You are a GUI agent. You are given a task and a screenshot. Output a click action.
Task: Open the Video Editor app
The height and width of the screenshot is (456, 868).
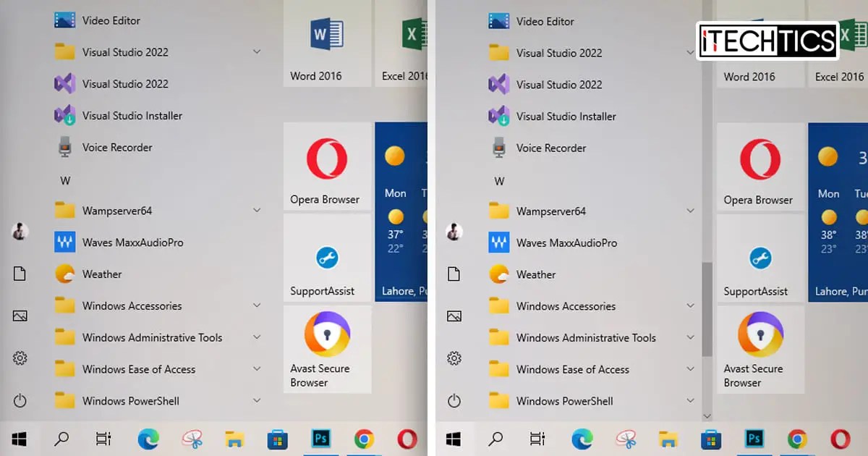[x=110, y=20]
